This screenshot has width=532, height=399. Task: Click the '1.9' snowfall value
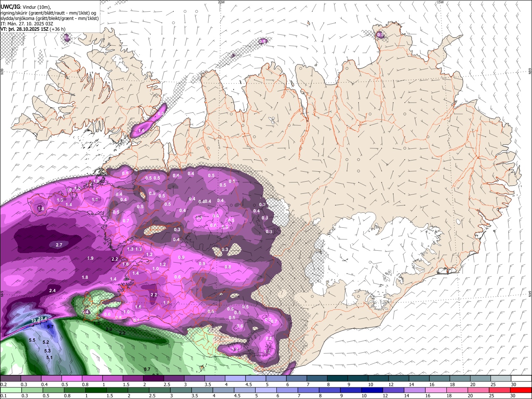point(90,258)
